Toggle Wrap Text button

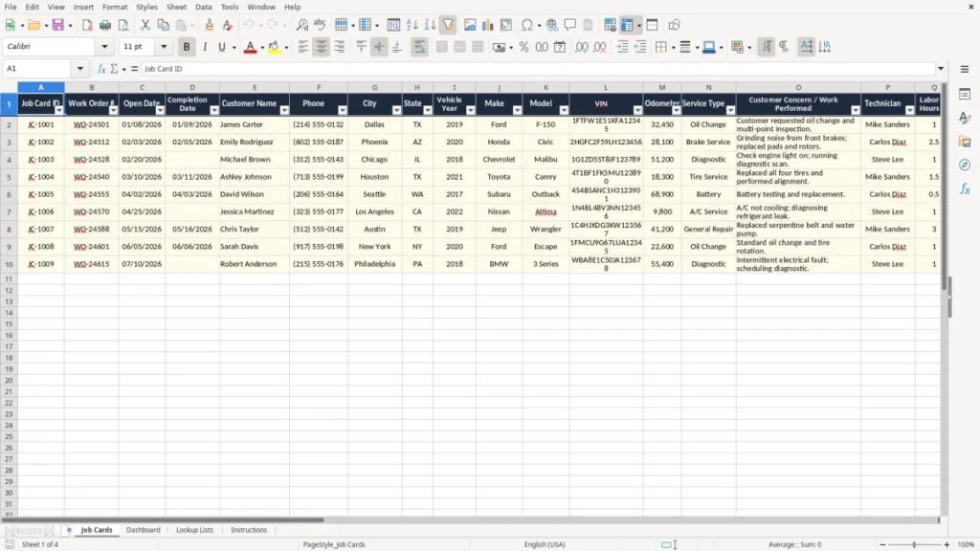pyautogui.click(x=419, y=47)
